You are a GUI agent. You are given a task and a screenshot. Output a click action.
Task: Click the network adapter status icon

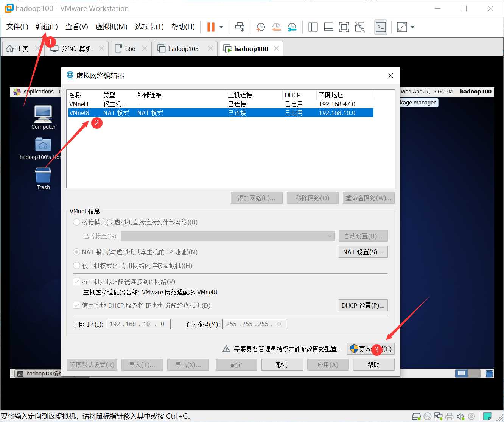click(439, 417)
